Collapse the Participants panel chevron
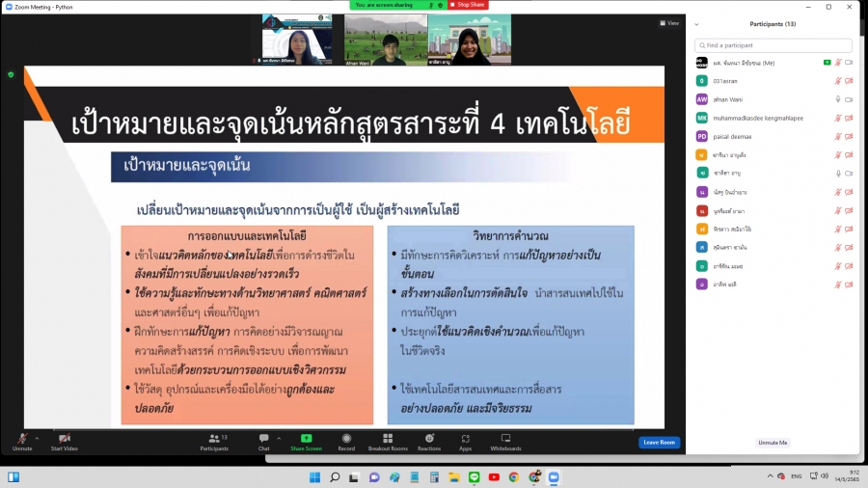The height and width of the screenshot is (488, 868). coord(696,24)
